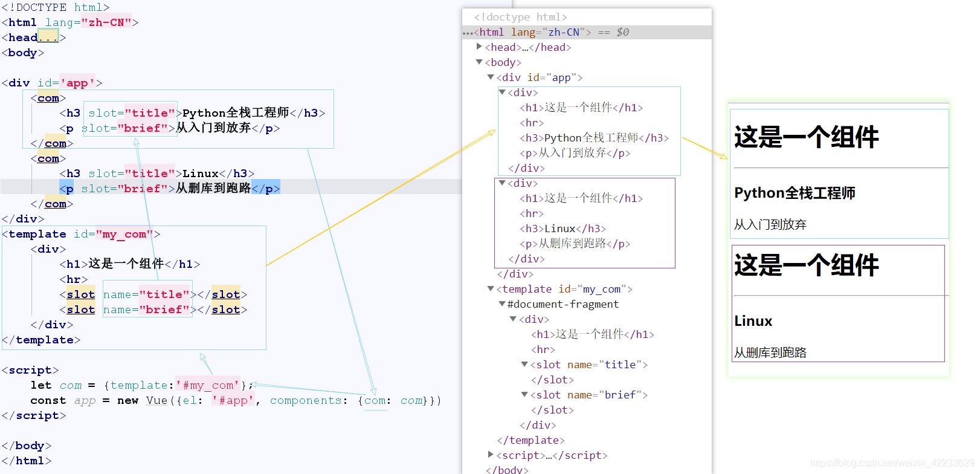
Task: Click slot="brief" on the 从入门到放弃 editor line
Action: coord(124,128)
